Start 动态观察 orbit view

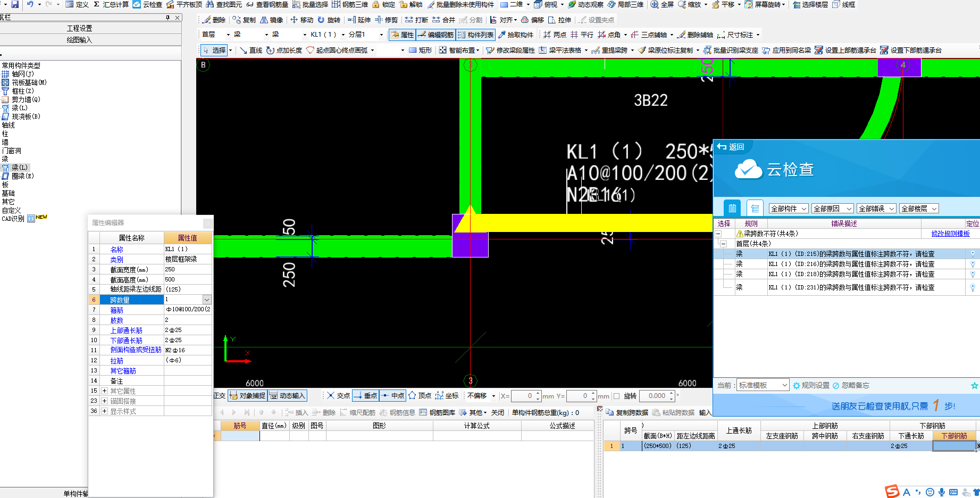585,4
